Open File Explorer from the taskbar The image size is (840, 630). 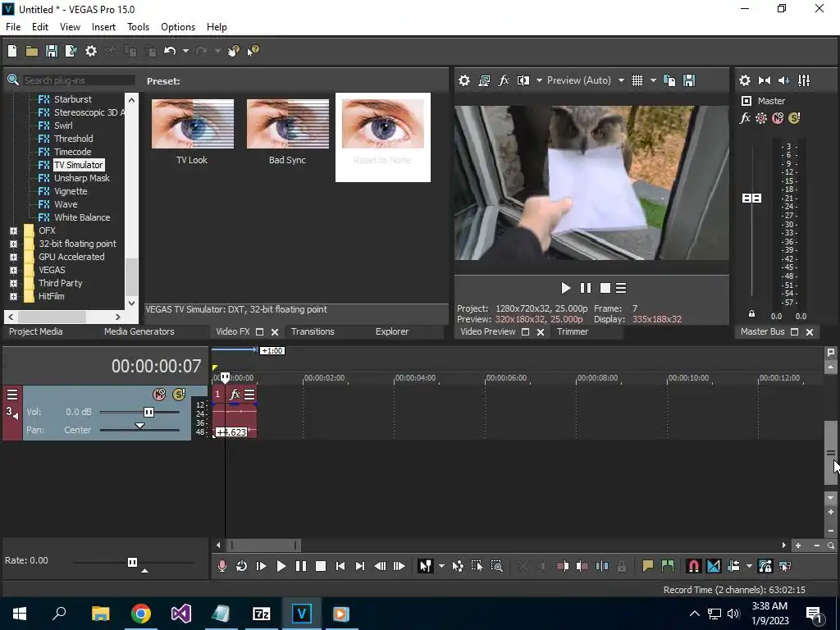(x=100, y=614)
